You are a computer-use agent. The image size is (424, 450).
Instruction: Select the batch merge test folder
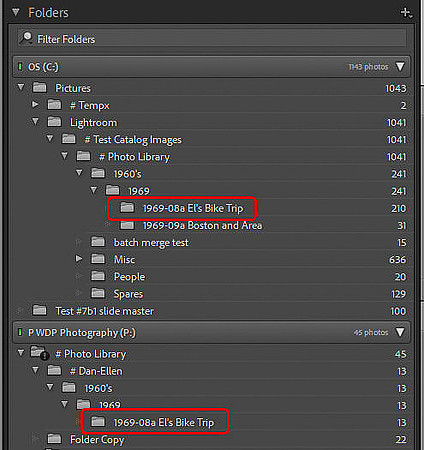pyautogui.click(x=151, y=243)
